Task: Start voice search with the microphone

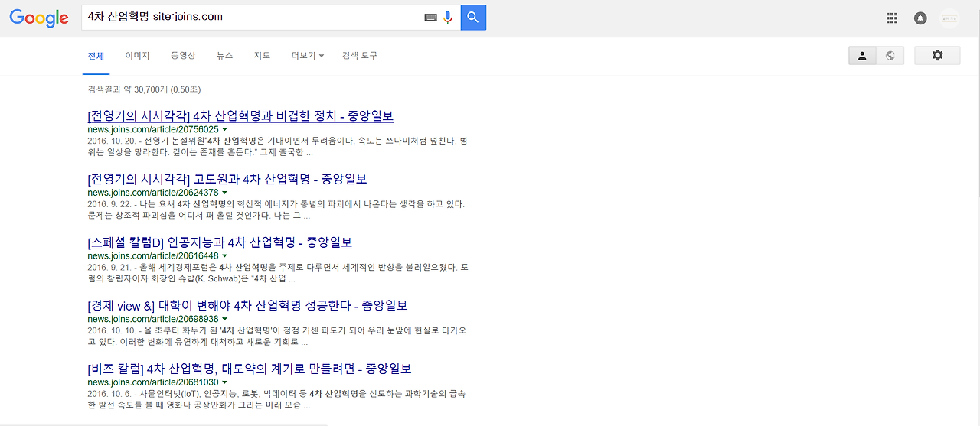Action: coord(448,17)
